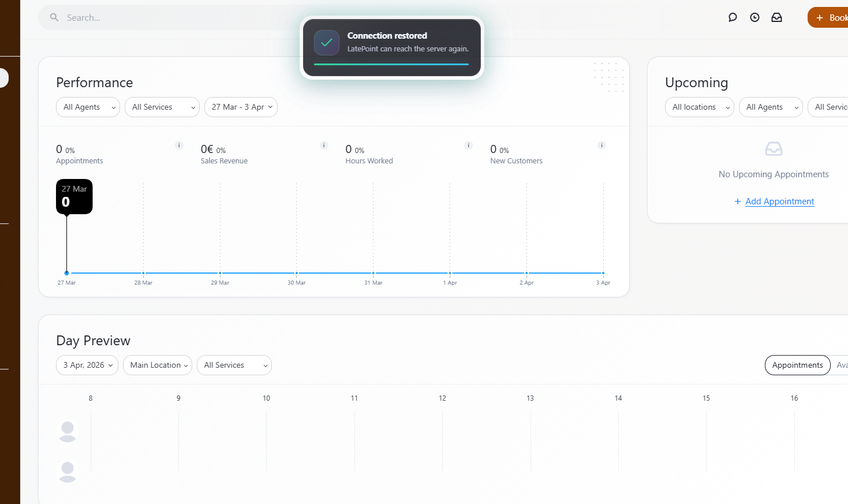This screenshot has height=504, width=848.
Task: Click the second agent avatar in Day Preview
Action: click(68, 472)
